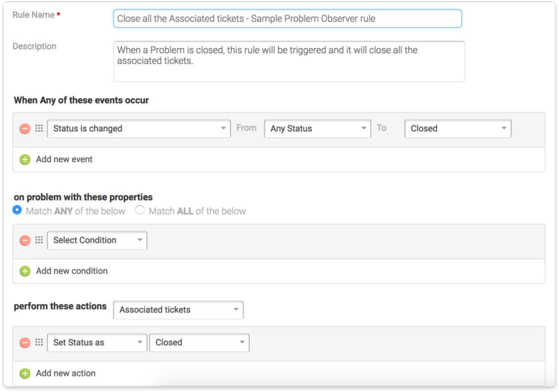This screenshot has width=559, height=392.
Task: Select the Match ALL radio button
Action: pos(140,211)
